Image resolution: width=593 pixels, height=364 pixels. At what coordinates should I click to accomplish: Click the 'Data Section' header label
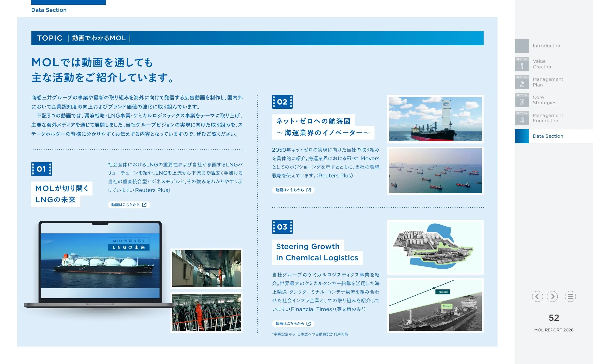49,10
